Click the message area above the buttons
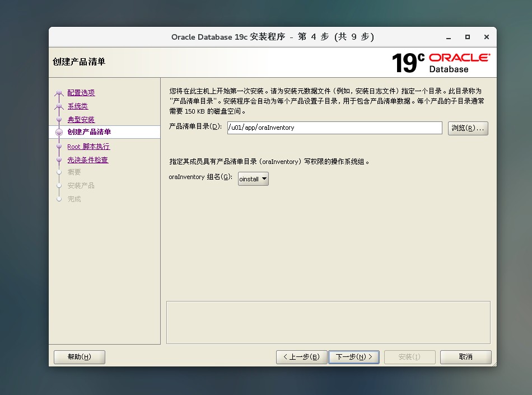This screenshot has height=395, width=532. tap(328, 322)
